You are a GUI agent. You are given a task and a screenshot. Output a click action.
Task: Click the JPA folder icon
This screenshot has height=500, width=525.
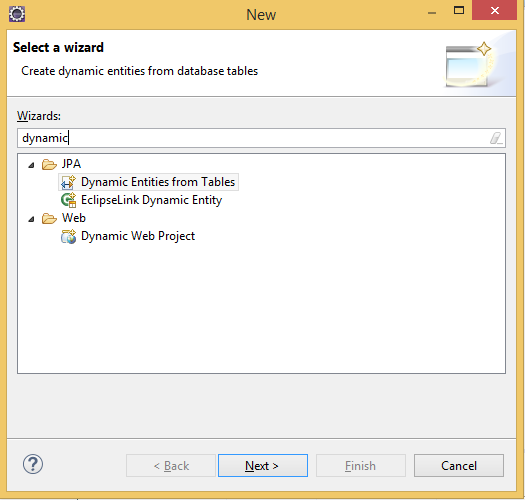(x=49, y=164)
